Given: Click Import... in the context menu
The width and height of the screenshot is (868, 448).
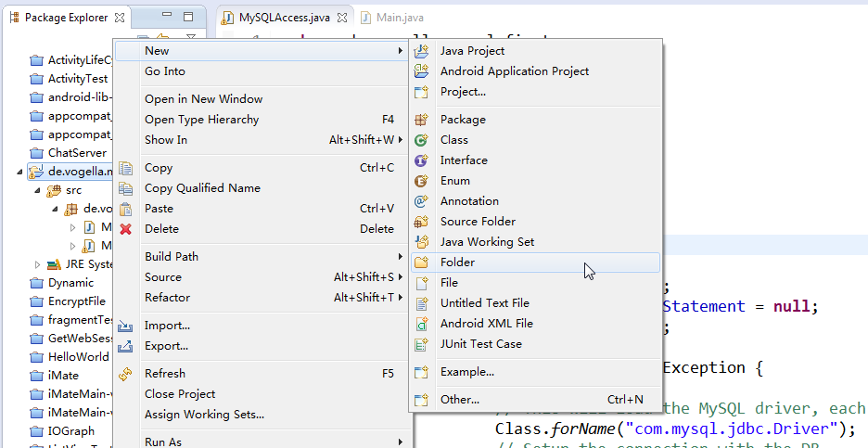Looking at the screenshot, I should pyautogui.click(x=167, y=326).
